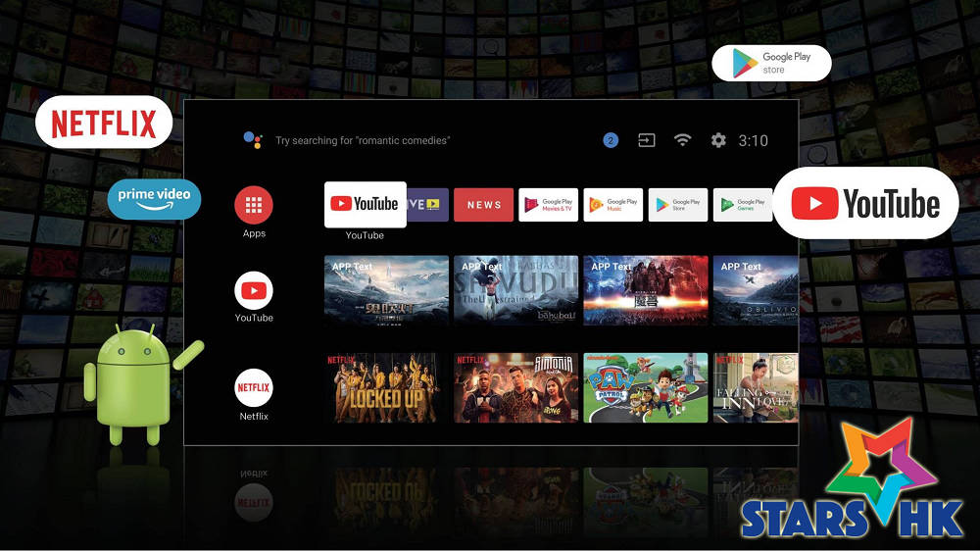Open the purple Live TV app tile
980x551 pixels.
tap(427, 205)
